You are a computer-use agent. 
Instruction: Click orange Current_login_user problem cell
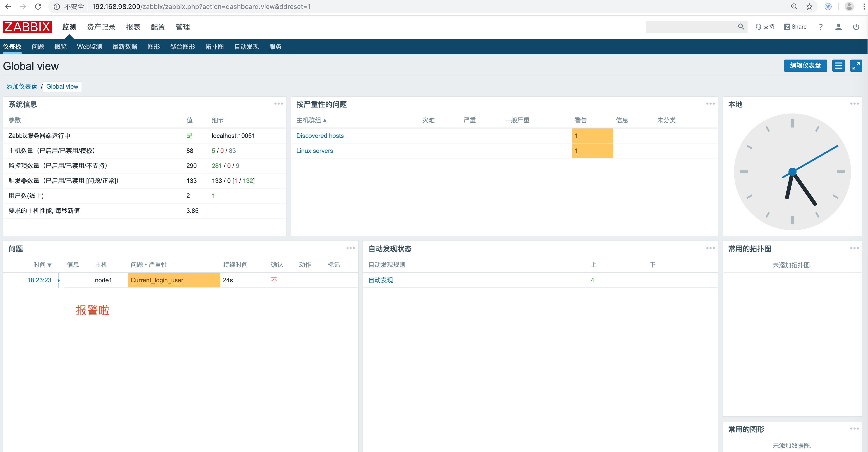pos(174,280)
